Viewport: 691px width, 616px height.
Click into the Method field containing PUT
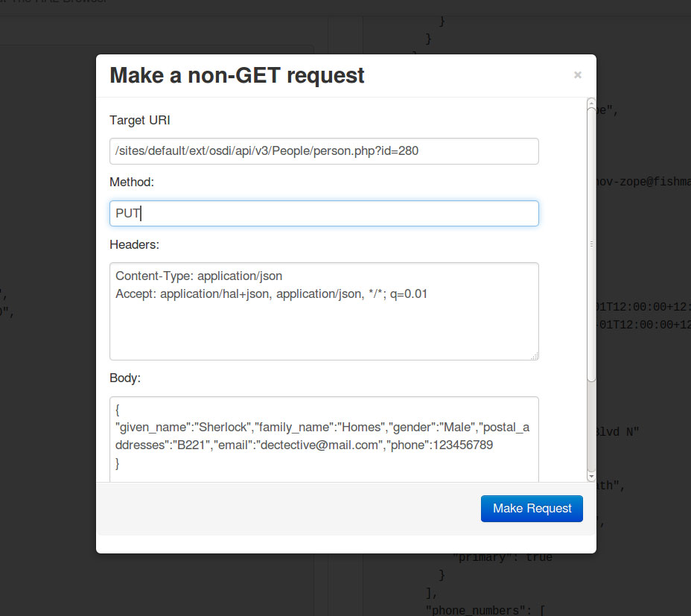[323, 213]
